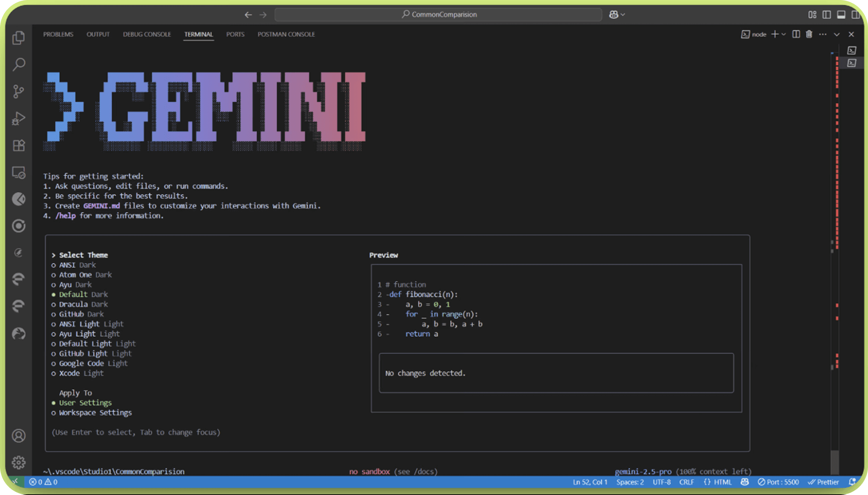
Task: Click the Port : 5500 status item
Action: point(778,482)
